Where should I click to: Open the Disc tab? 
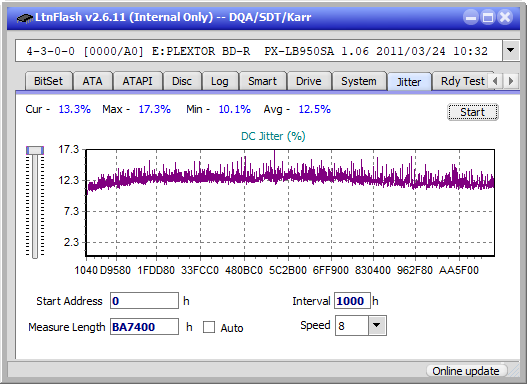(182, 81)
